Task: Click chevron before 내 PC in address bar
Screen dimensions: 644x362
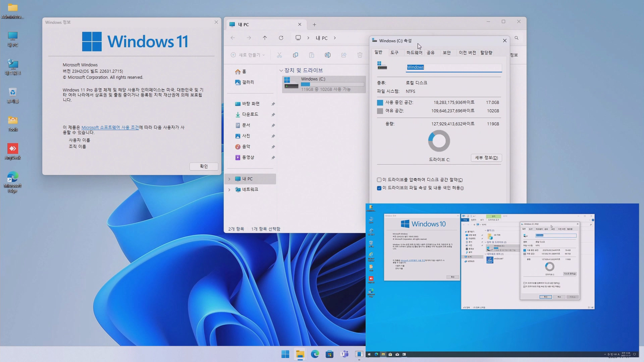Action: (308, 38)
